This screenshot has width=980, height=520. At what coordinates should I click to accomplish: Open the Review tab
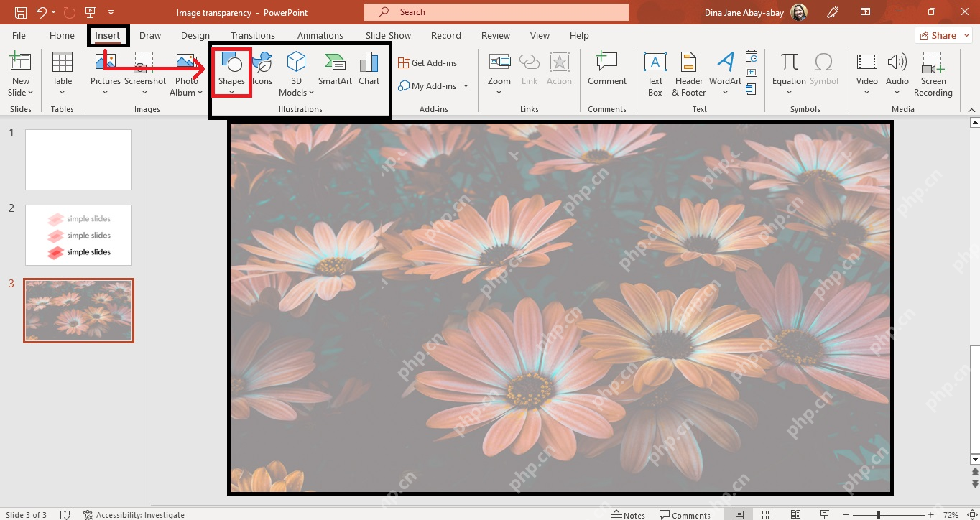[x=496, y=35]
